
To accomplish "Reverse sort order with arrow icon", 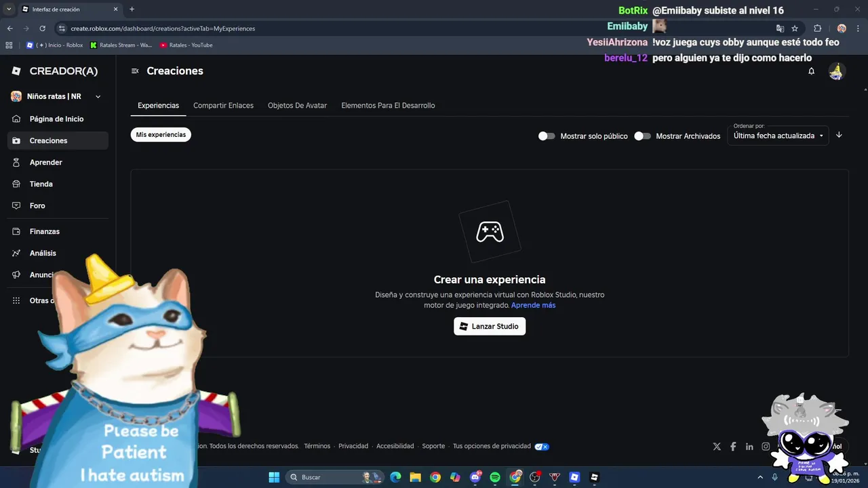I will pos(839,135).
